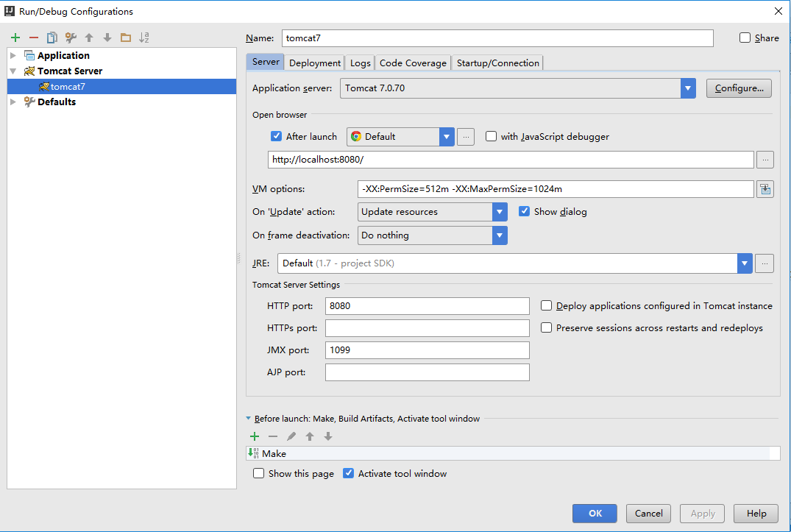Image resolution: width=791 pixels, height=532 pixels.
Task: Toggle Preserve sessions across restarts and redeploys
Action: coord(546,328)
